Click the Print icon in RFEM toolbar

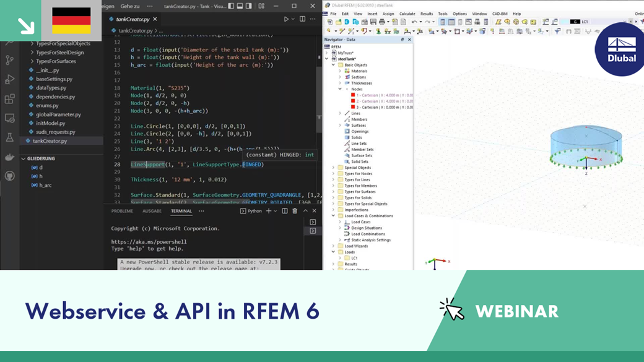[x=382, y=22]
